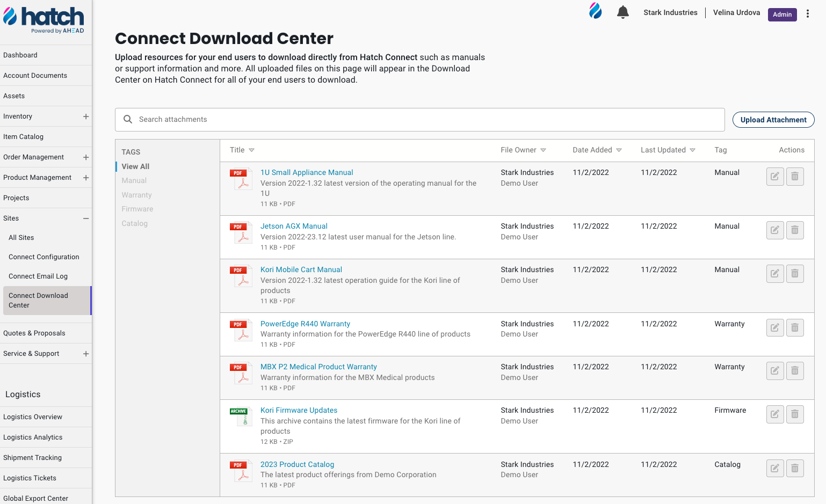Open the 2023 Product Catalog link

point(297,464)
